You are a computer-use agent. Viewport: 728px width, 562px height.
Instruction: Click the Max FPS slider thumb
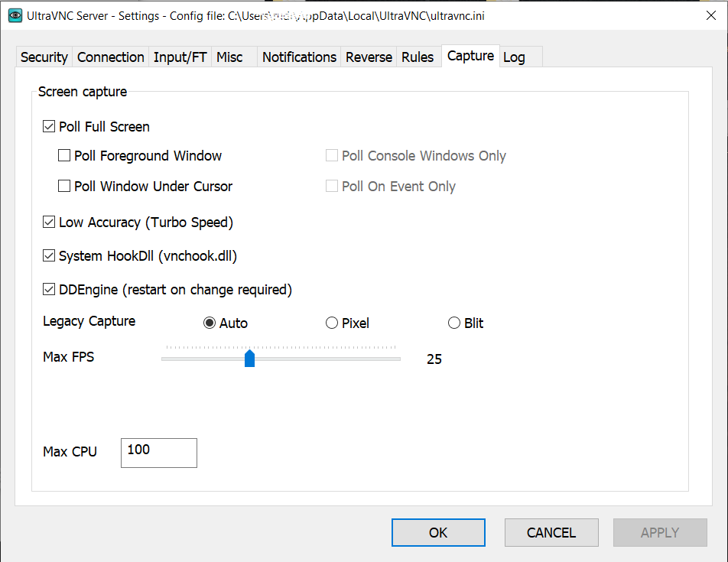(250, 359)
